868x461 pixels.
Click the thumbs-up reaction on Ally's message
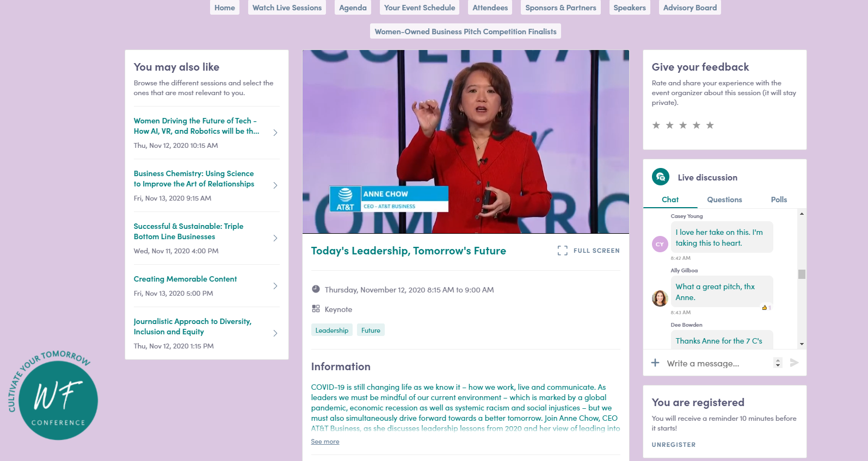pyautogui.click(x=765, y=308)
